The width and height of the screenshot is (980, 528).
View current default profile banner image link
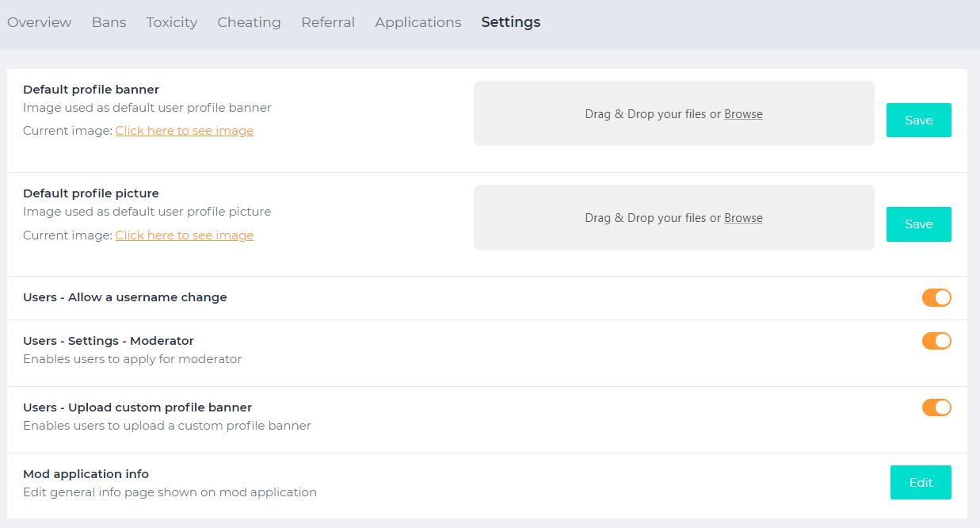click(184, 131)
